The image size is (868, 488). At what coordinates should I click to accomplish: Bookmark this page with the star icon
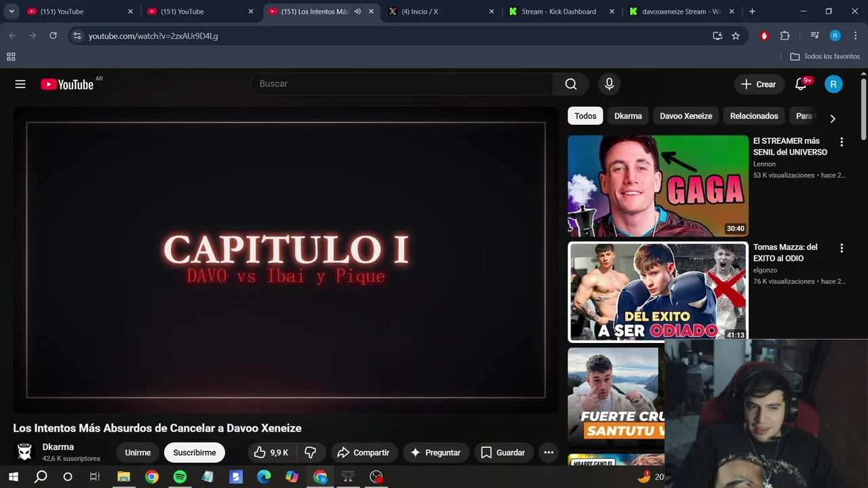736,36
